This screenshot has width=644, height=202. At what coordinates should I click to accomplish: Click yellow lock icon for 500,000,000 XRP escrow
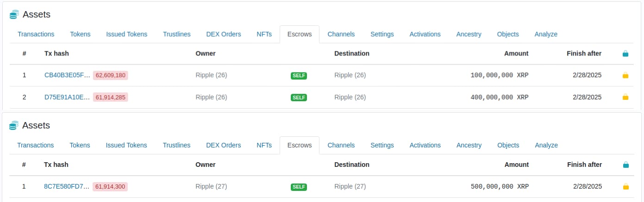[625, 187]
